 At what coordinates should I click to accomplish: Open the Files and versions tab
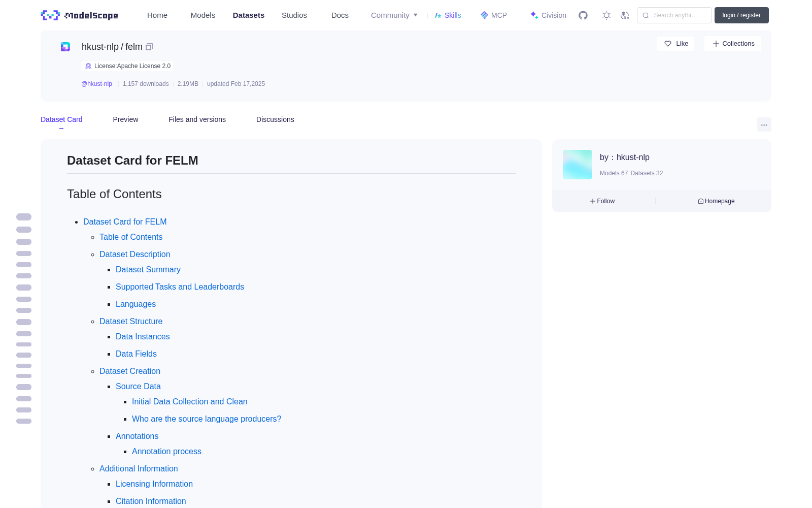(197, 119)
